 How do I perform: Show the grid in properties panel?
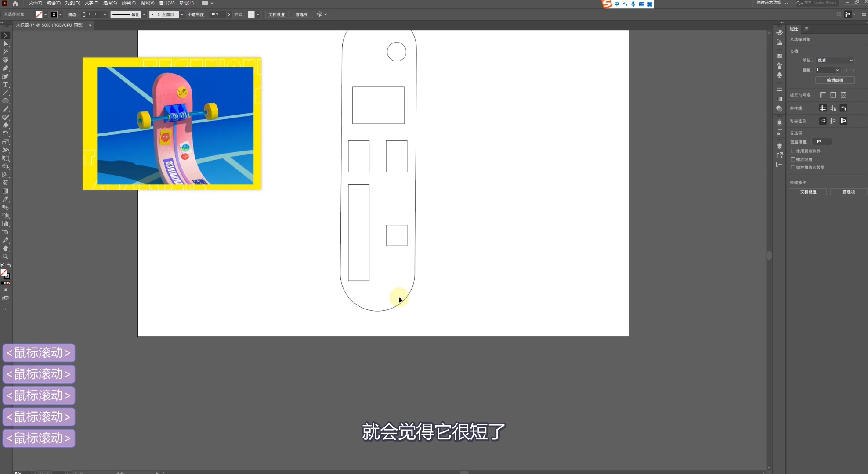(x=833, y=95)
